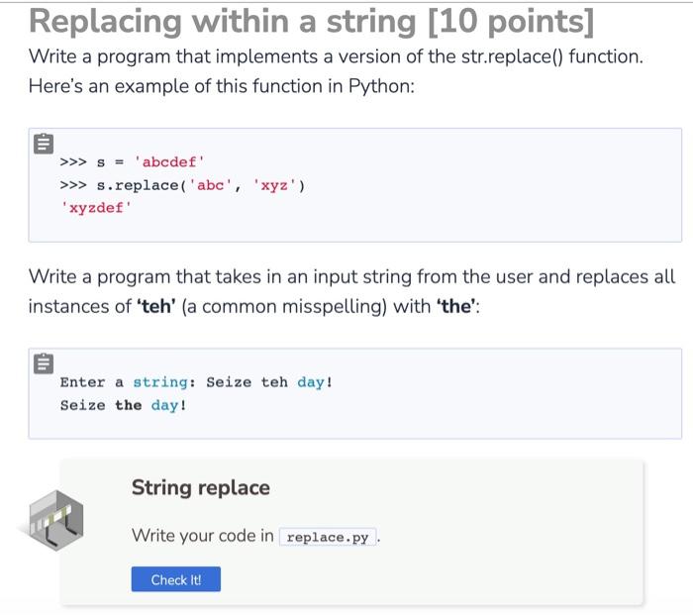The width and height of the screenshot is (693, 616).
Task: Click the 'Write your code in' text
Action: coord(203,536)
